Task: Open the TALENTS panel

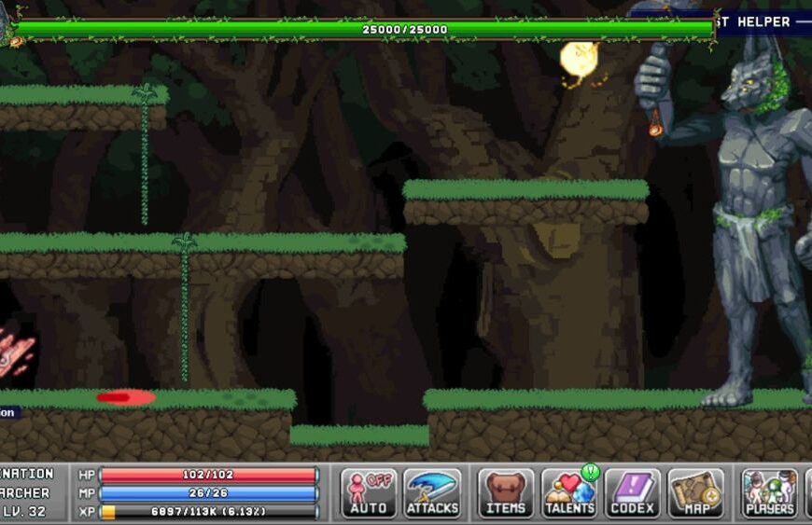Action: point(569,494)
